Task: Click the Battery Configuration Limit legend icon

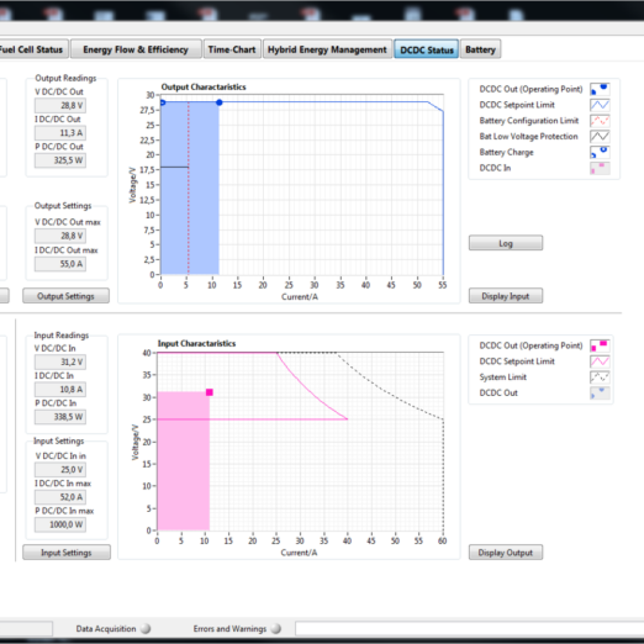Action: pyautogui.click(x=600, y=120)
